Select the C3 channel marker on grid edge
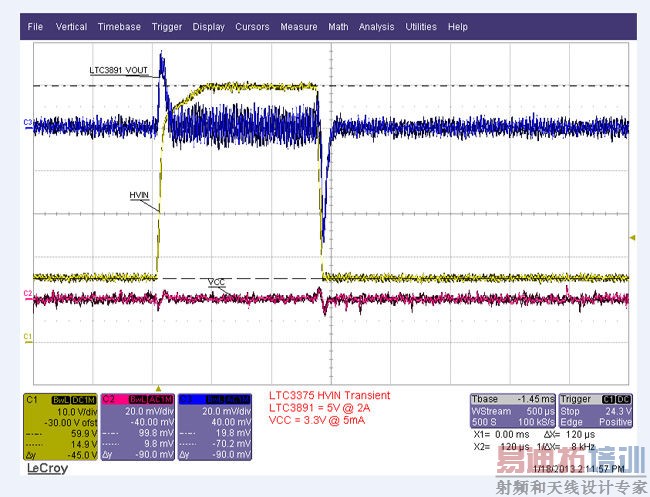This screenshot has height=497, width=650. click(28, 123)
